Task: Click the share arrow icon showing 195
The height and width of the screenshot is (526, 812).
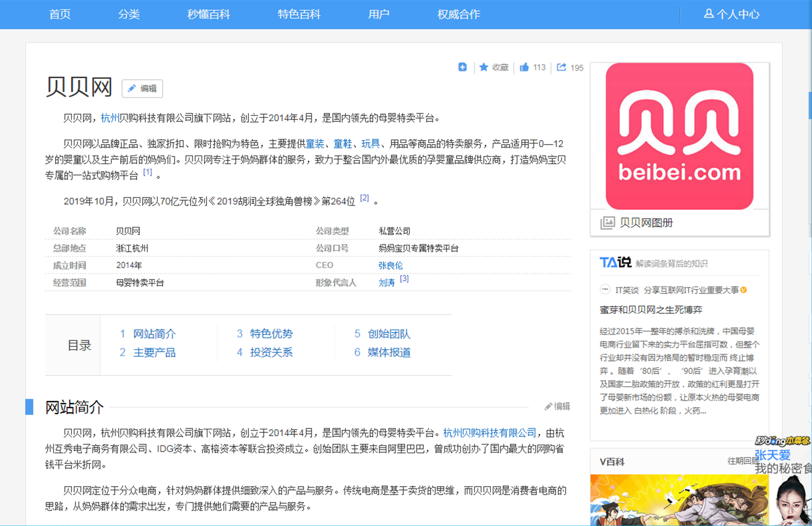Action: click(x=561, y=67)
